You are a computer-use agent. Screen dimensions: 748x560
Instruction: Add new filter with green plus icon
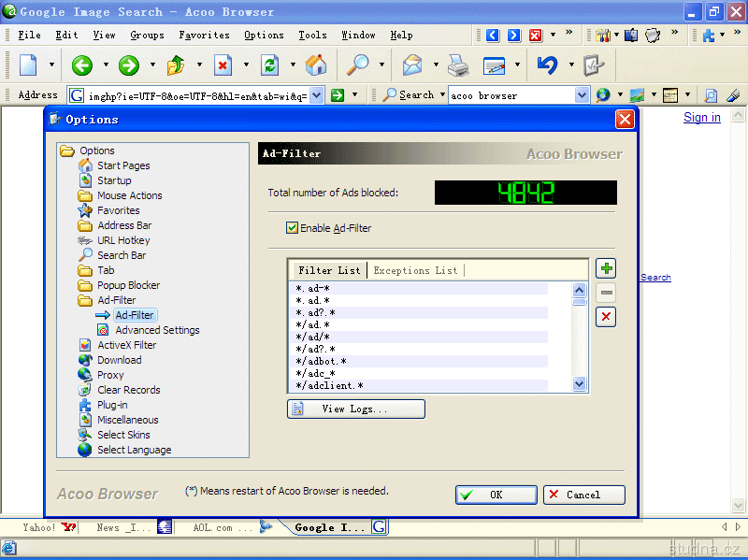[x=607, y=269]
